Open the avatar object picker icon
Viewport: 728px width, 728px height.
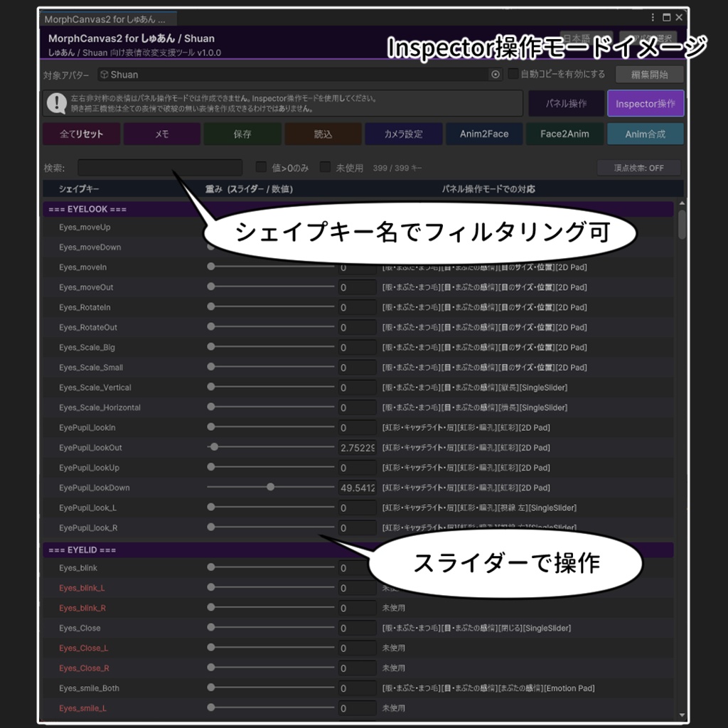pyautogui.click(x=496, y=74)
